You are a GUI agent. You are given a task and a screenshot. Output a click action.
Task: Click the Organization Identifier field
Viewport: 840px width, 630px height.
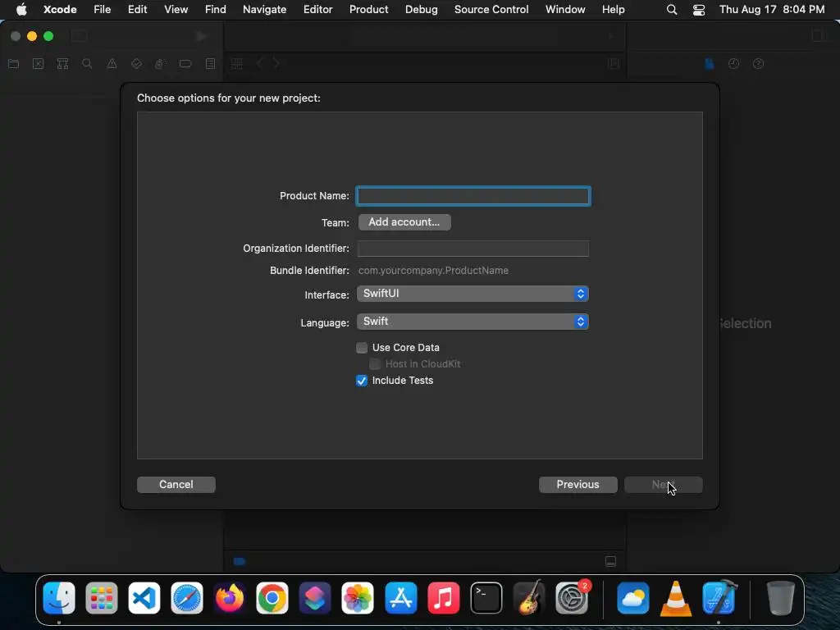[x=473, y=249]
